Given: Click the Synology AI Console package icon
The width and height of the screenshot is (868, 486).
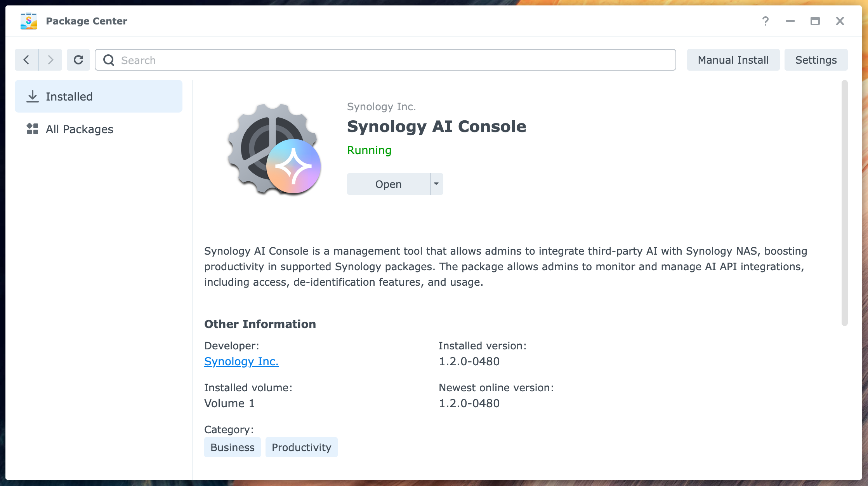Looking at the screenshot, I should [272, 149].
